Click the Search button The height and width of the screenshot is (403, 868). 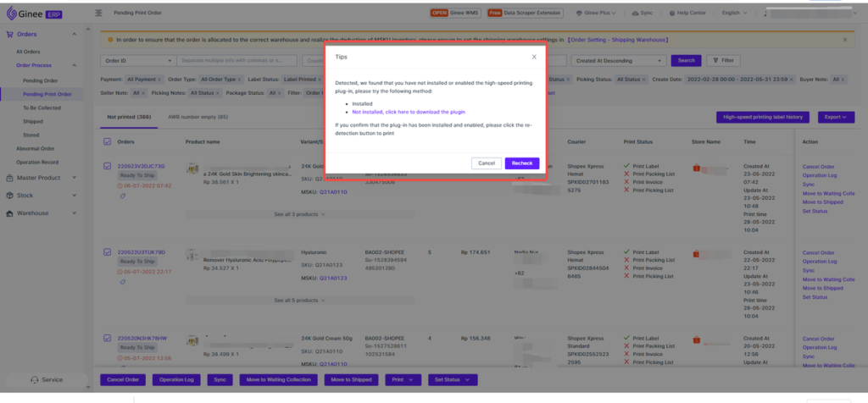pos(686,61)
